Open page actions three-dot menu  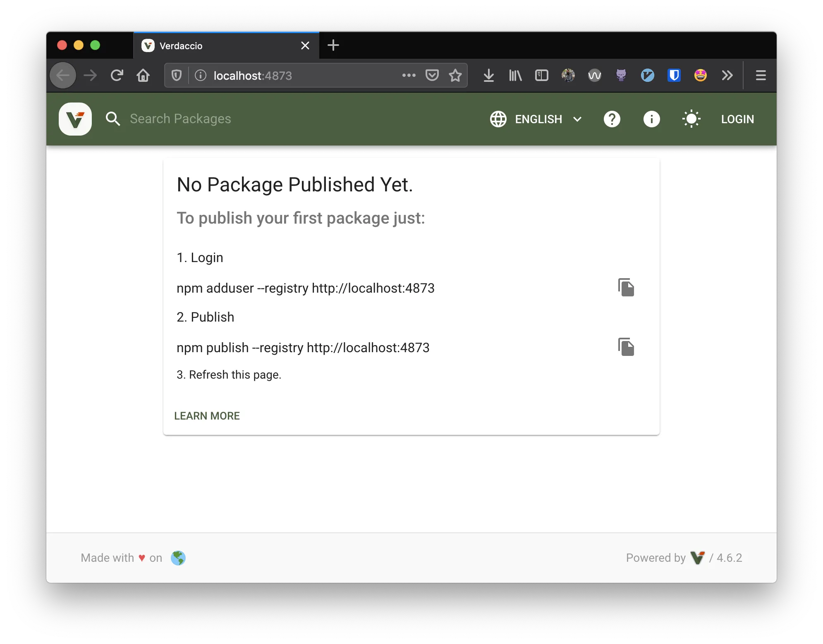coord(409,75)
